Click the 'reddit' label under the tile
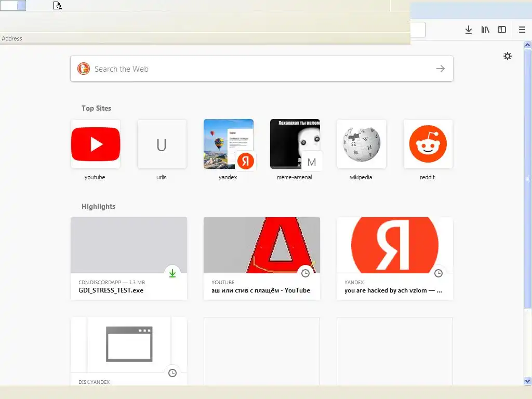This screenshot has height=399, width=532. (x=427, y=177)
